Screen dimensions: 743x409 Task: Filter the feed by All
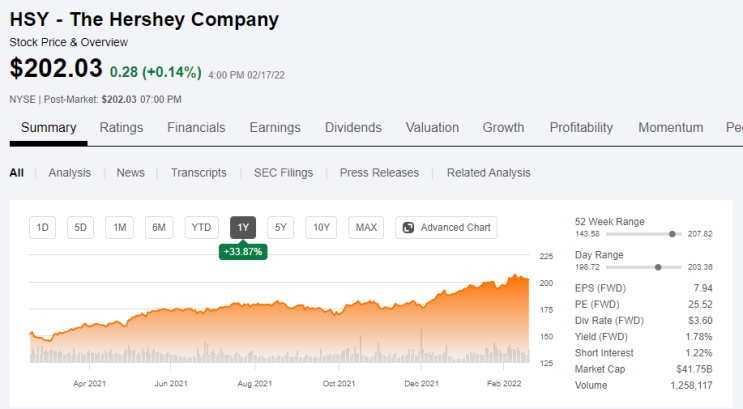tap(17, 173)
